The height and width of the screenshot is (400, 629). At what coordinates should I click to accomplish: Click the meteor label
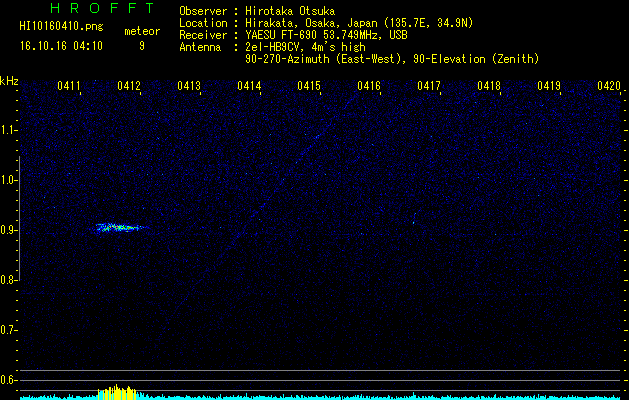click(142, 31)
